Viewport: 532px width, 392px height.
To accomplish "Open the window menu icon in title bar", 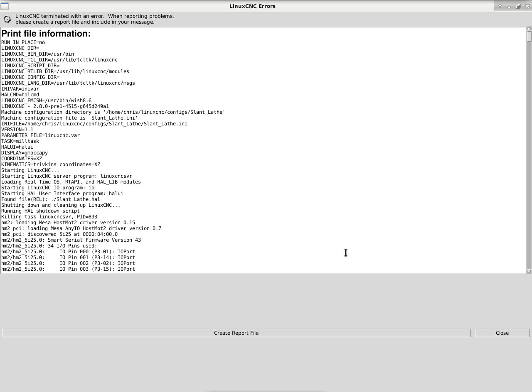I will point(5,6).
